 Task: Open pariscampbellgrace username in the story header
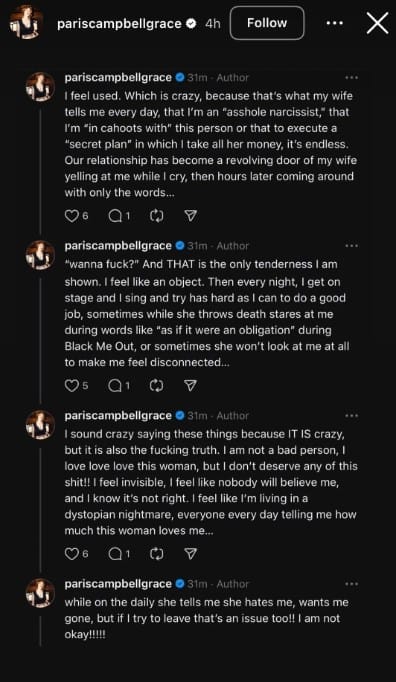(119, 23)
